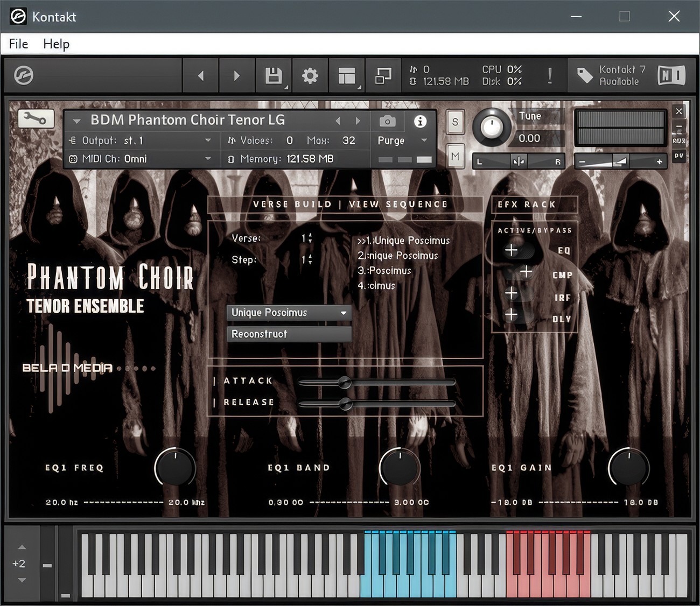Click the EQ1 Band knob
The image size is (700, 606).
tap(400, 468)
